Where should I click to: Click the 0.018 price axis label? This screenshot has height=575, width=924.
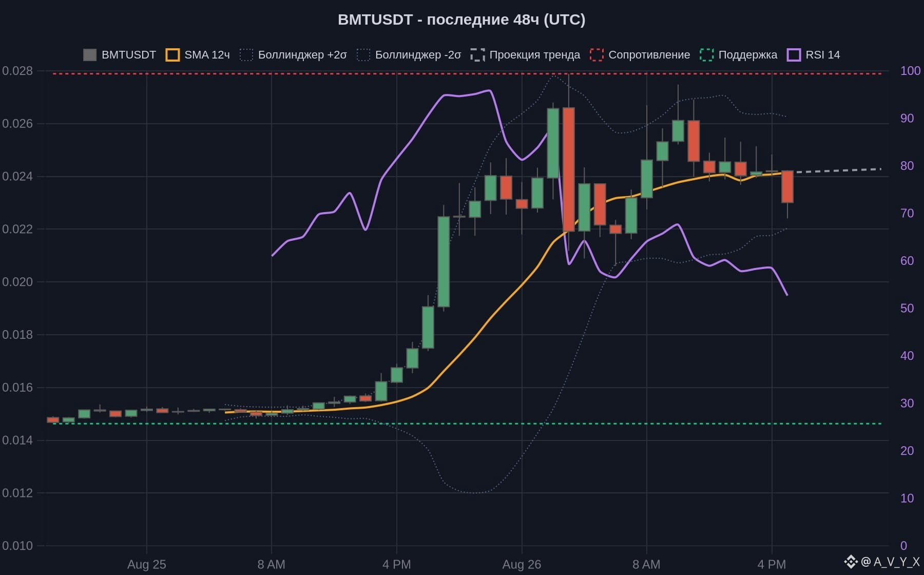pos(17,335)
